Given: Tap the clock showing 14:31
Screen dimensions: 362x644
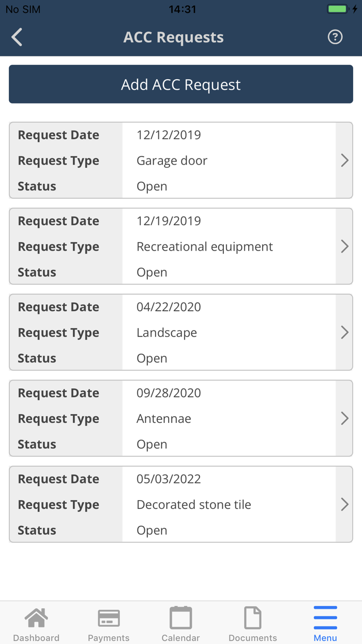Looking at the screenshot, I should point(180,8).
